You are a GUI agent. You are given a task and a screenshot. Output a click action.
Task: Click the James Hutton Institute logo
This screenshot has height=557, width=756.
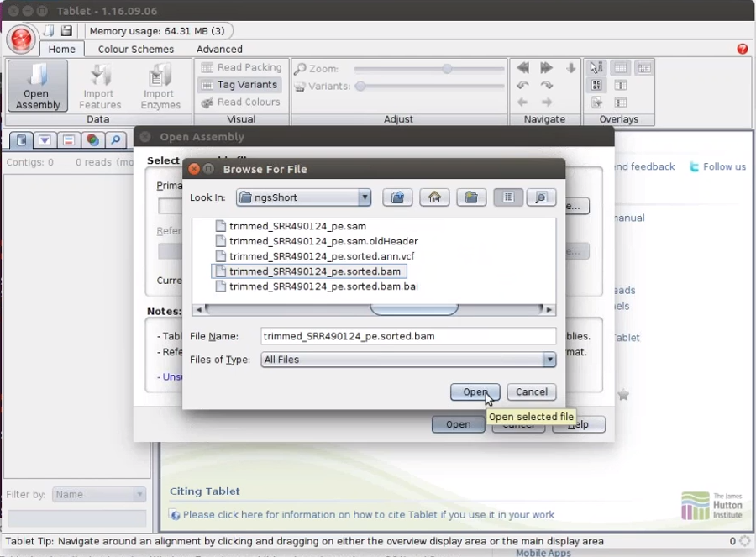click(x=711, y=506)
